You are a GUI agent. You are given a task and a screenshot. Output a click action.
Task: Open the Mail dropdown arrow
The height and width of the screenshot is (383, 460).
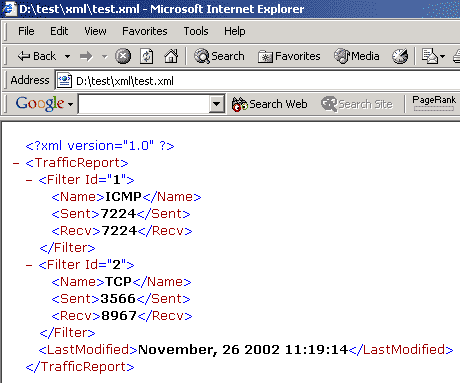pos(443,56)
